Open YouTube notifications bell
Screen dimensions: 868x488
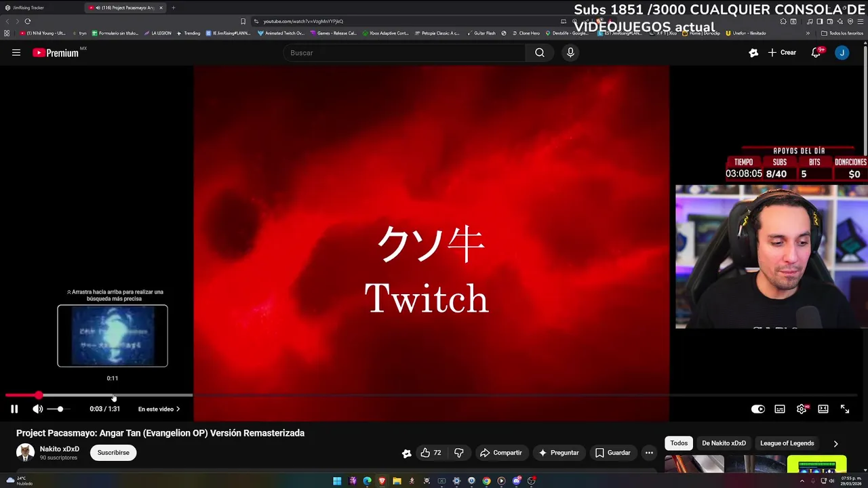(816, 52)
